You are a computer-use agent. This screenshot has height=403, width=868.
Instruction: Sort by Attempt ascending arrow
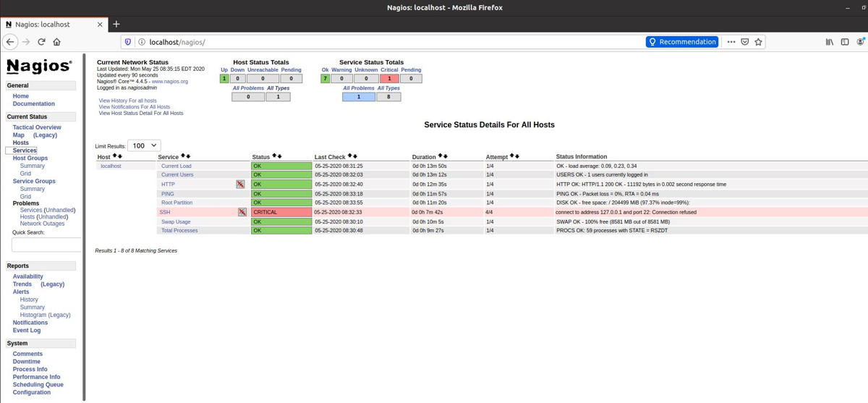tap(512, 156)
